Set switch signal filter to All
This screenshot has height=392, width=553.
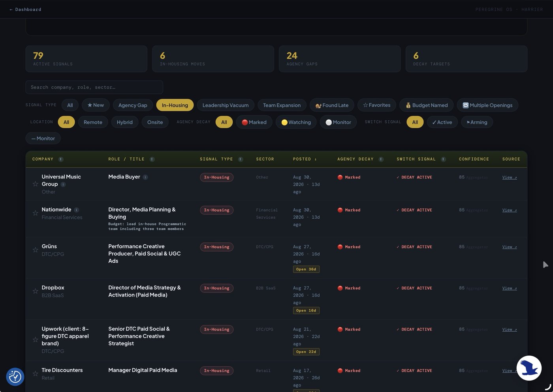pyautogui.click(x=415, y=122)
